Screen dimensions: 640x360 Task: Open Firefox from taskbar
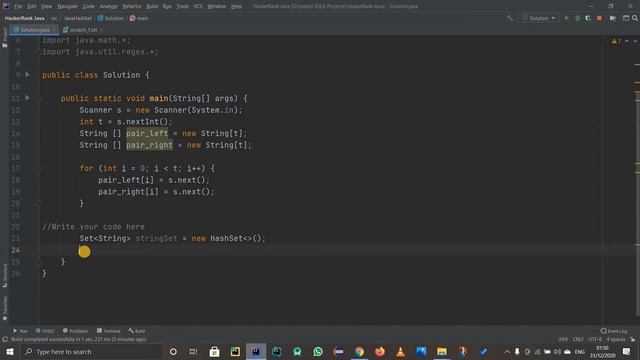tap(380, 351)
